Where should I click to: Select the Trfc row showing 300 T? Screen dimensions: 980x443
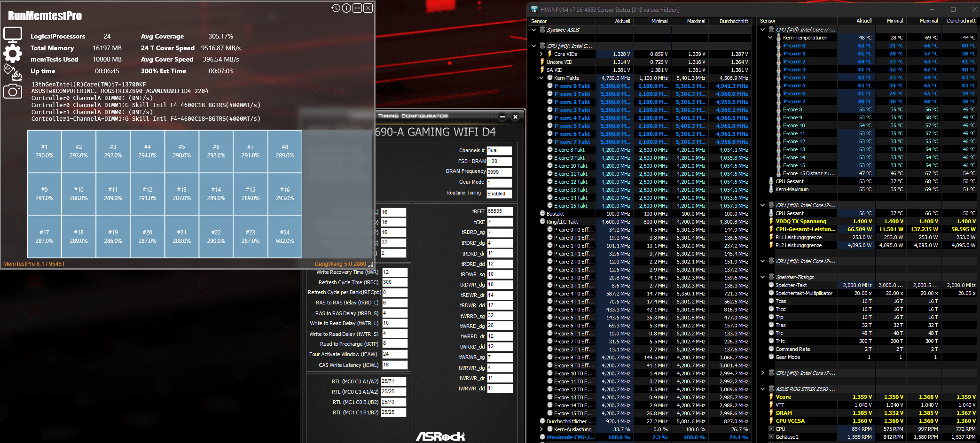click(869, 341)
